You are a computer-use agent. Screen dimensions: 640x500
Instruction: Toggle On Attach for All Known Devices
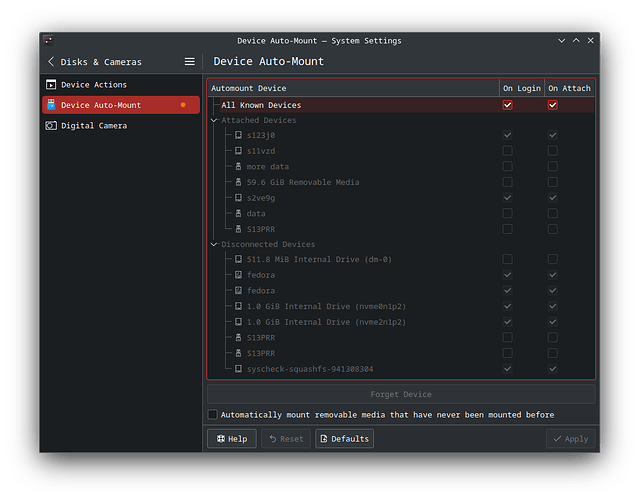(x=553, y=105)
